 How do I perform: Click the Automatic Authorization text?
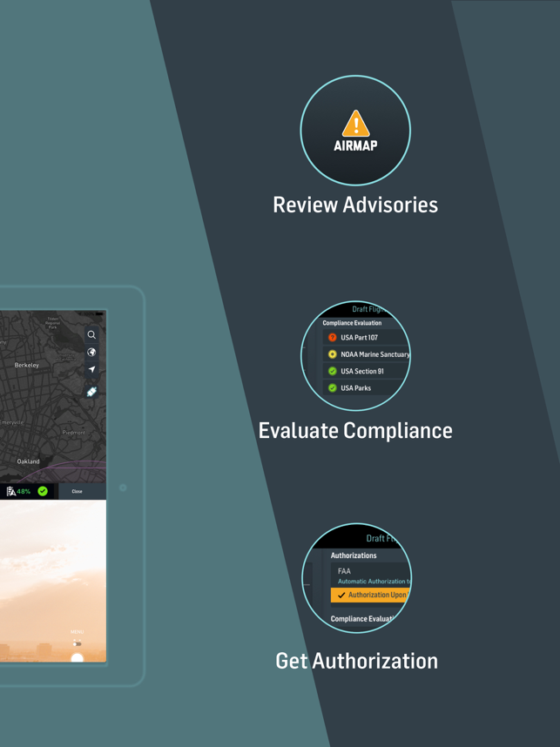[374, 582]
